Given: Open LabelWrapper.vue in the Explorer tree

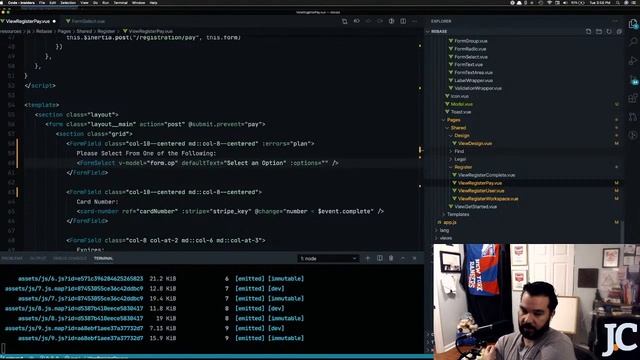Looking at the screenshot, I should [473, 80].
